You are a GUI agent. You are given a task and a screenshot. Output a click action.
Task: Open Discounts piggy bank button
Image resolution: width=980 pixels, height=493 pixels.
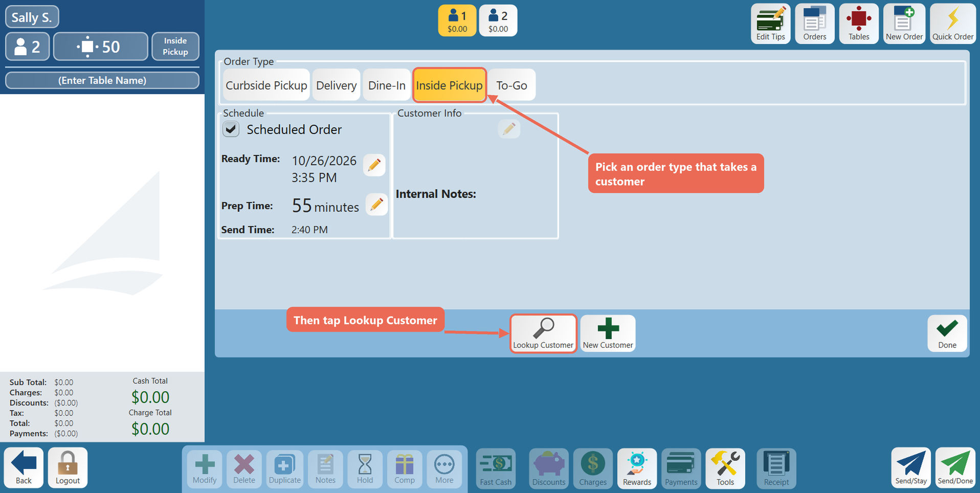click(x=549, y=468)
